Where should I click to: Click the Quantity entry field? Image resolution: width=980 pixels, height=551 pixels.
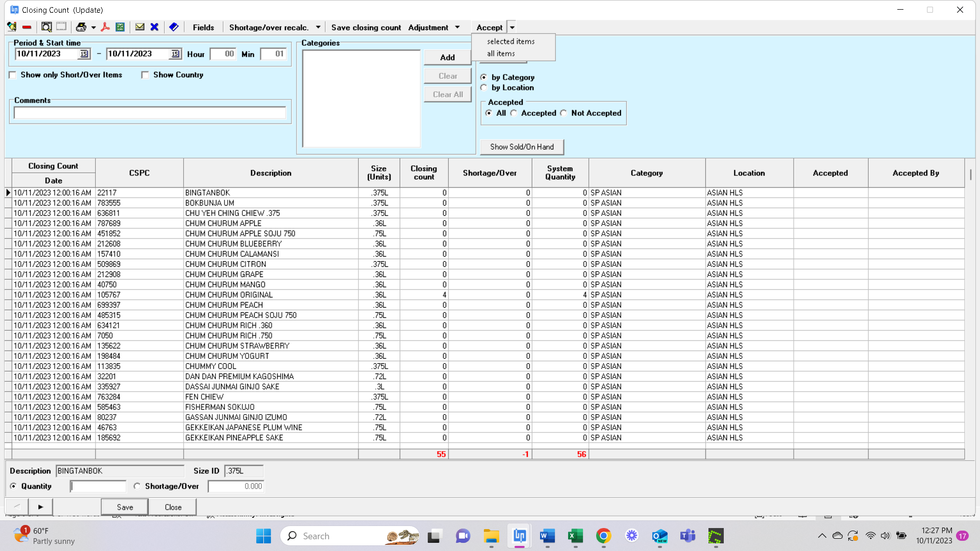pos(98,486)
